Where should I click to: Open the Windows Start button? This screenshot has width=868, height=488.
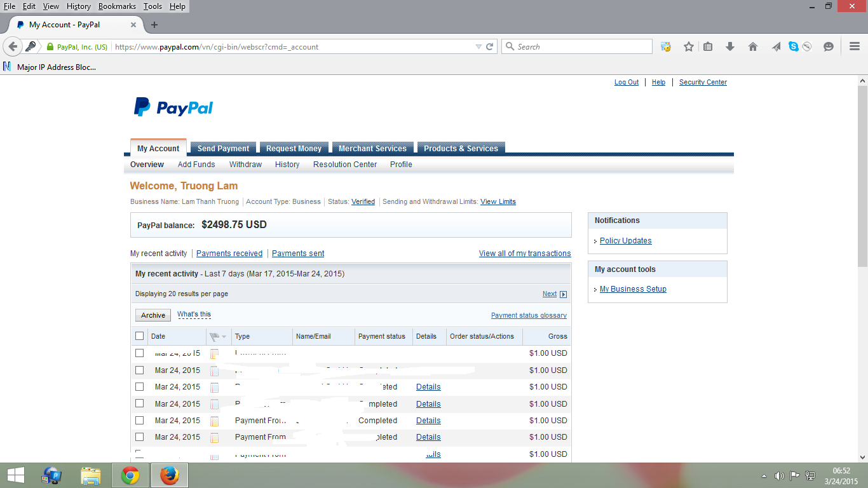16,475
